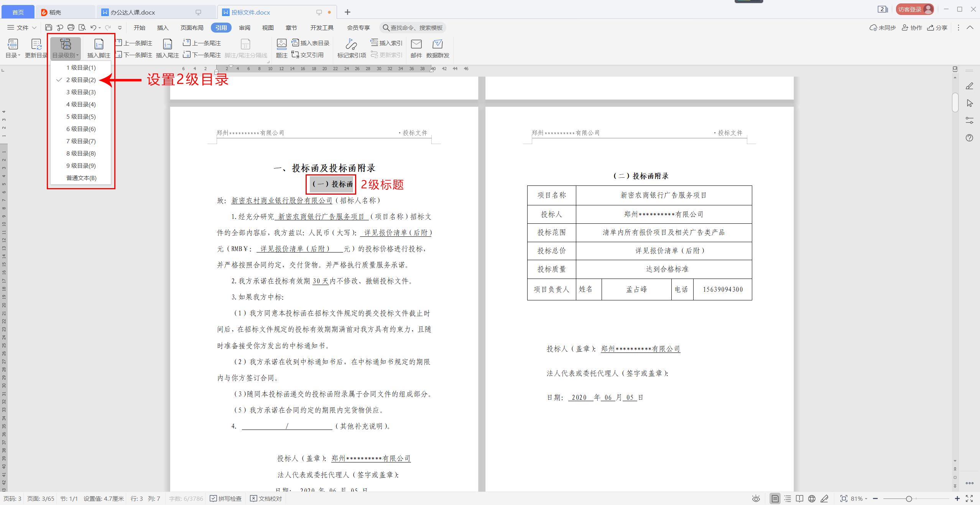The width and height of the screenshot is (980, 505).
Task: Switch to the 插入 tab
Action: pyautogui.click(x=163, y=28)
